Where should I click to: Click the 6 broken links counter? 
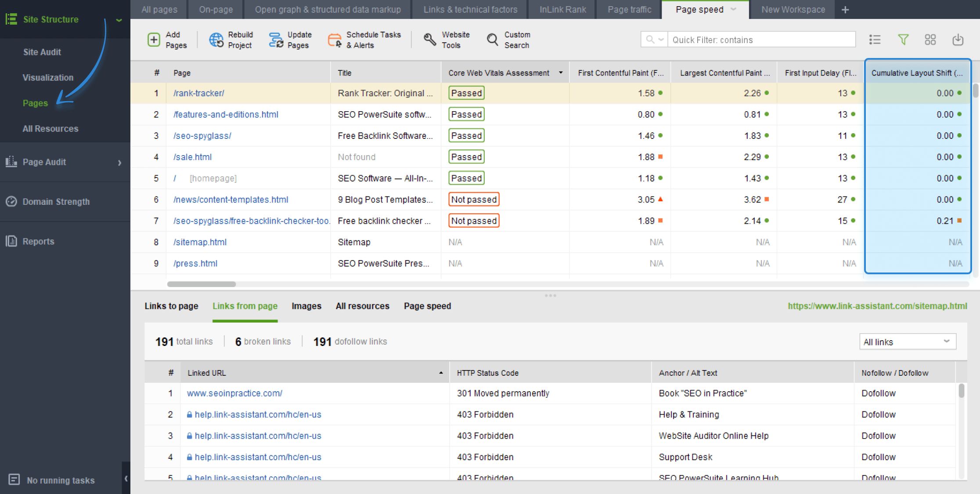pyautogui.click(x=263, y=341)
